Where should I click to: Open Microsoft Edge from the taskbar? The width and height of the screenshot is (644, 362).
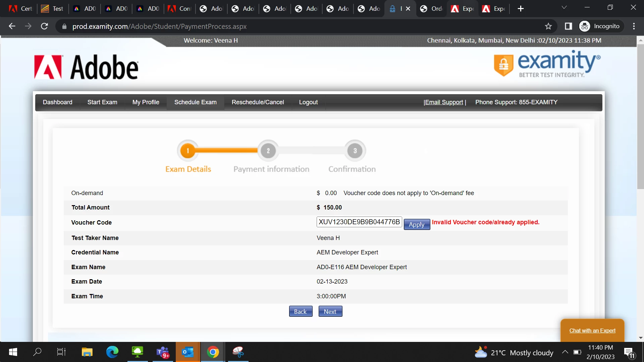tap(112, 352)
